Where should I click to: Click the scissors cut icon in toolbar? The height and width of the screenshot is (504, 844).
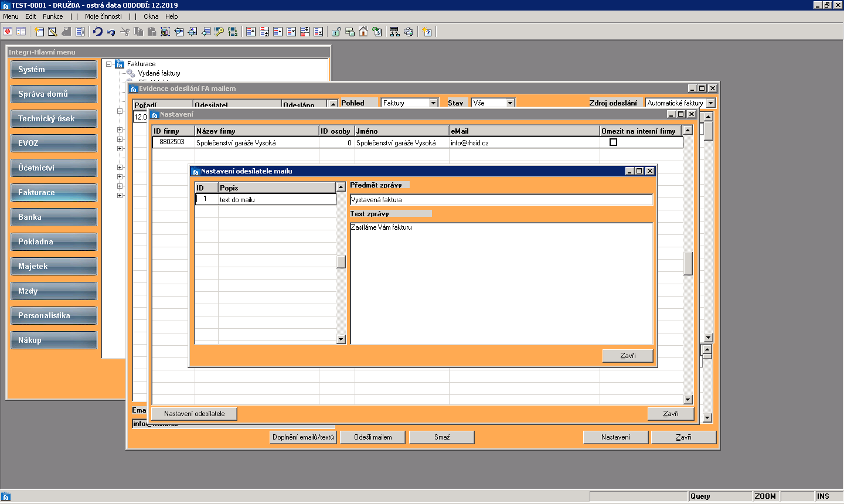coord(125,32)
